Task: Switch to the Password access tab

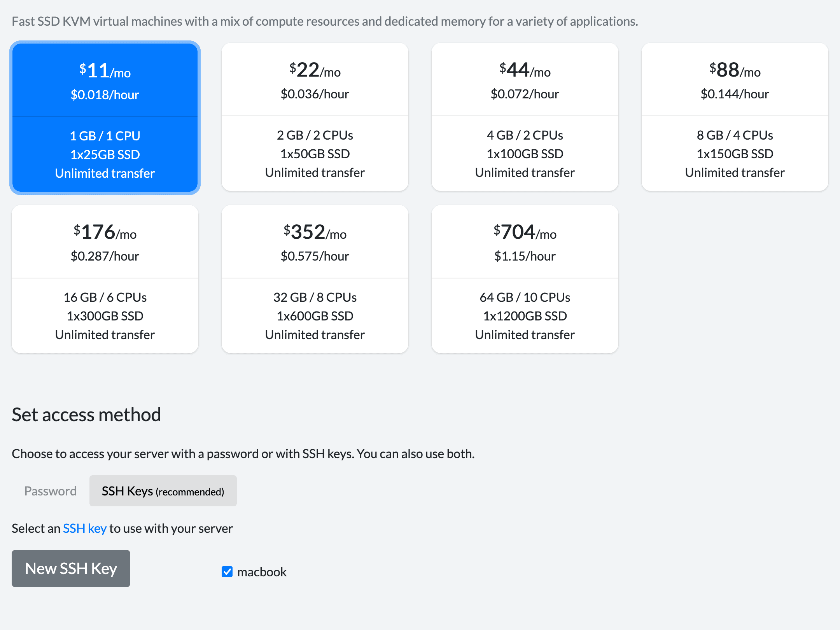Action: pyautogui.click(x=51, y=491)
